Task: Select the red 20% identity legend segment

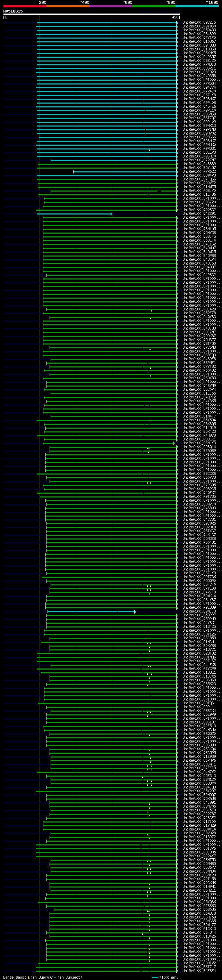Action: (25, 7)
